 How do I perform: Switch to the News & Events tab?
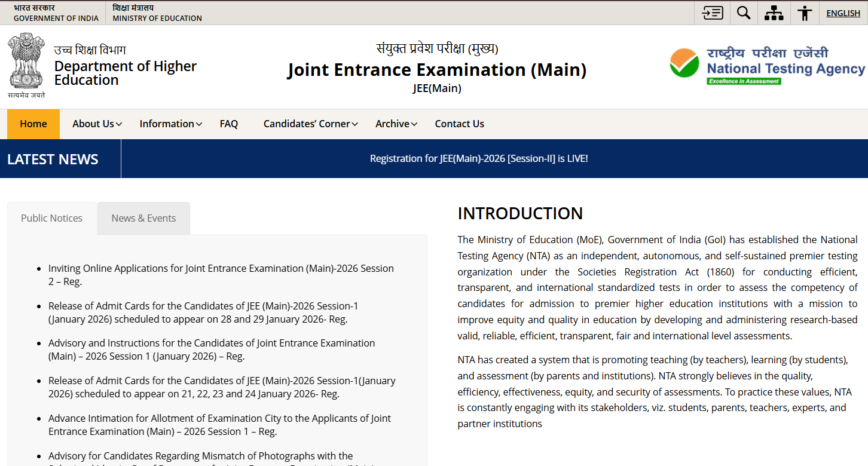tap(143, 218)
